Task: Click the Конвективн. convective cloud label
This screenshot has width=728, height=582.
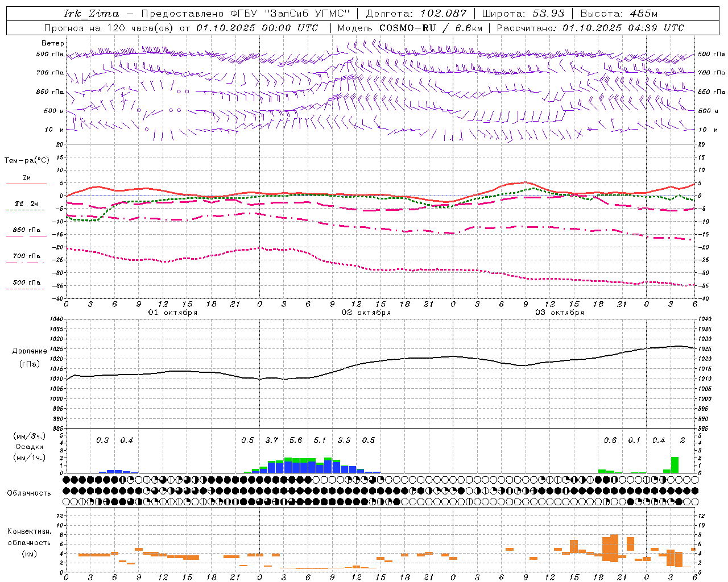Action: pyautogui.click(x=29, y=531)
